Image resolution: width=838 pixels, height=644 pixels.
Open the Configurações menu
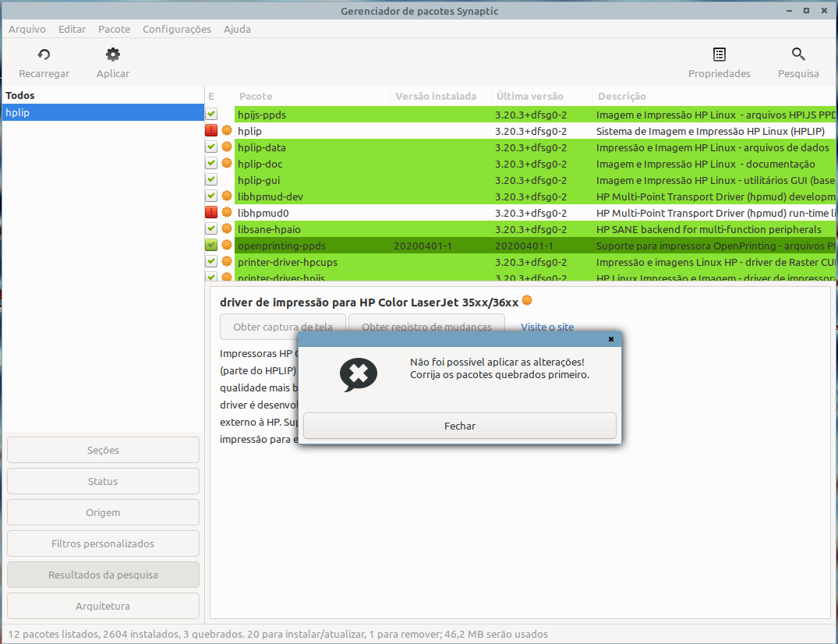pos(177,30)
